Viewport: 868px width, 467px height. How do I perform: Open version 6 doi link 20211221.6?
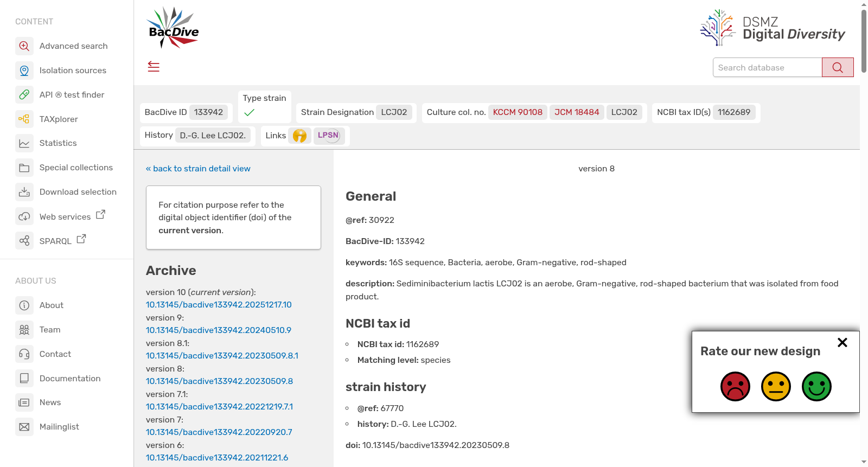pos(217,458)
